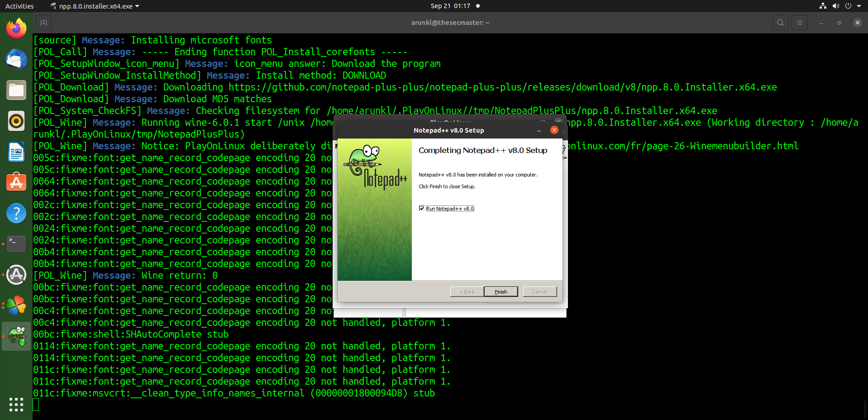
Task: Click the github.com download URL text
Action: [x=503, y=87]
